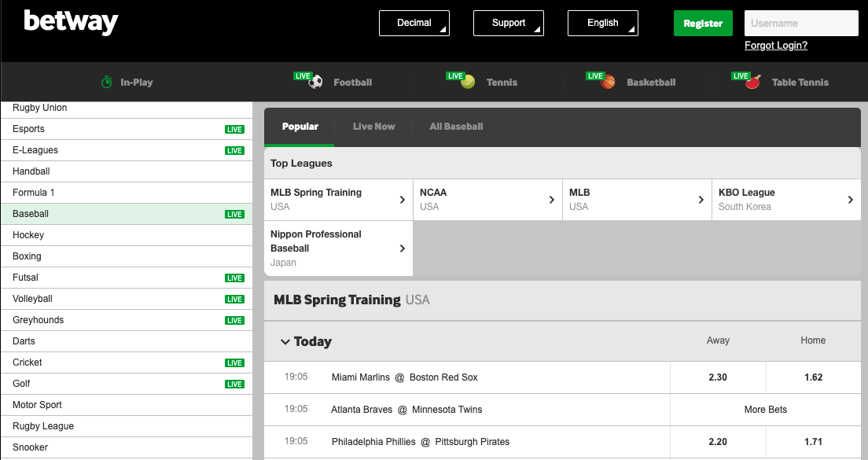Select Greyhounds in sports list
Viewport: 868px width, 460px height.
[127, 320]
